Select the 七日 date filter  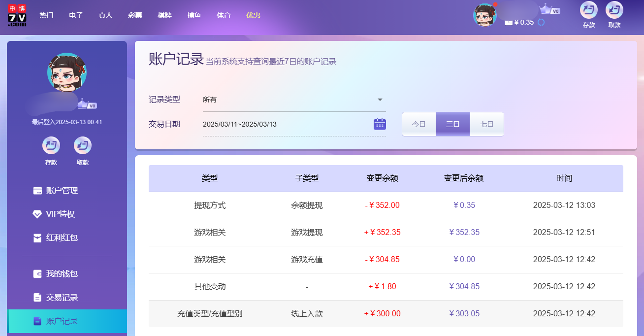tap(486, 124)
